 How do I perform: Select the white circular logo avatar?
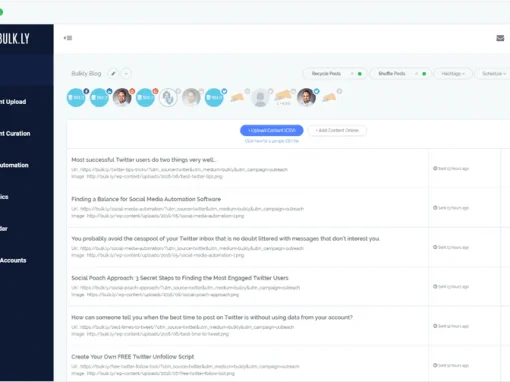168,97
